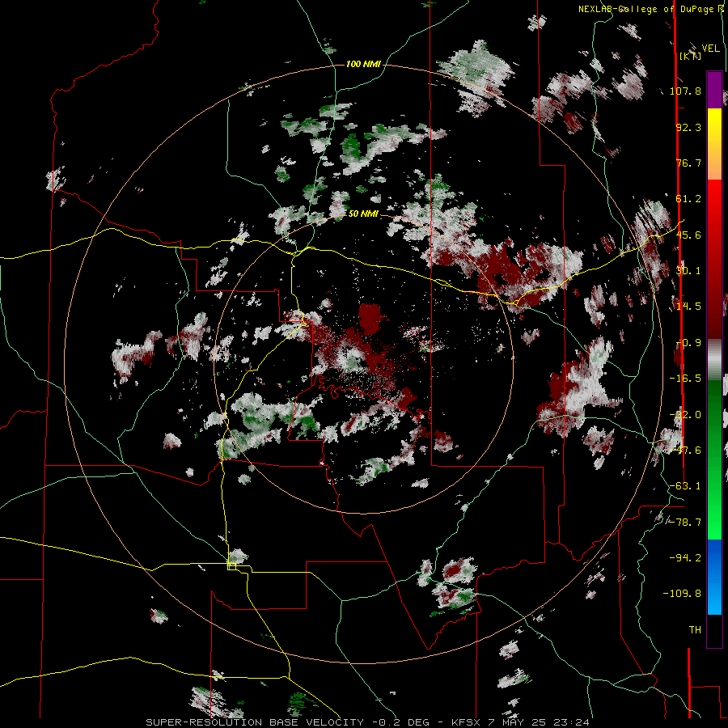728x728 pixels.
Task: Click the VEL legend title
Action: point(710,49)
